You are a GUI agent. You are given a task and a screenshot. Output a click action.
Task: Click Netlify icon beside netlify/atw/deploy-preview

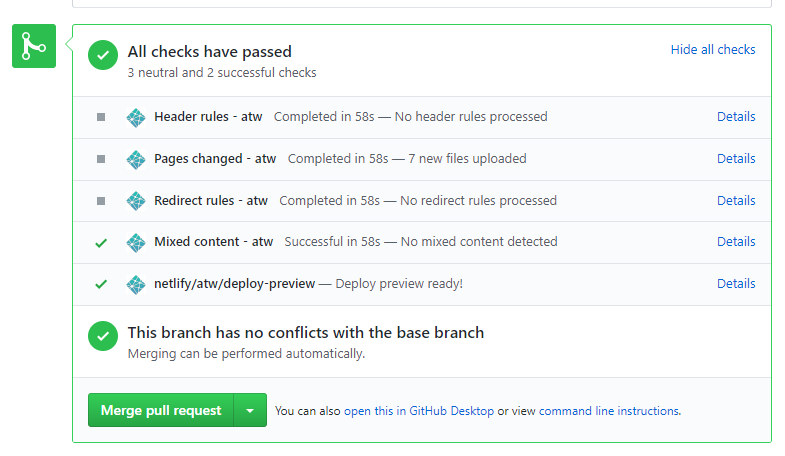click(x=136, y=284)
